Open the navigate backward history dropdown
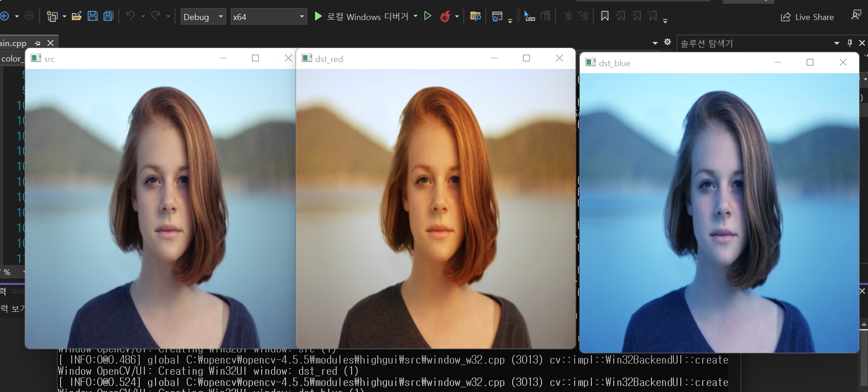Viewport: 868px width, 392px height. click(17, 16)
